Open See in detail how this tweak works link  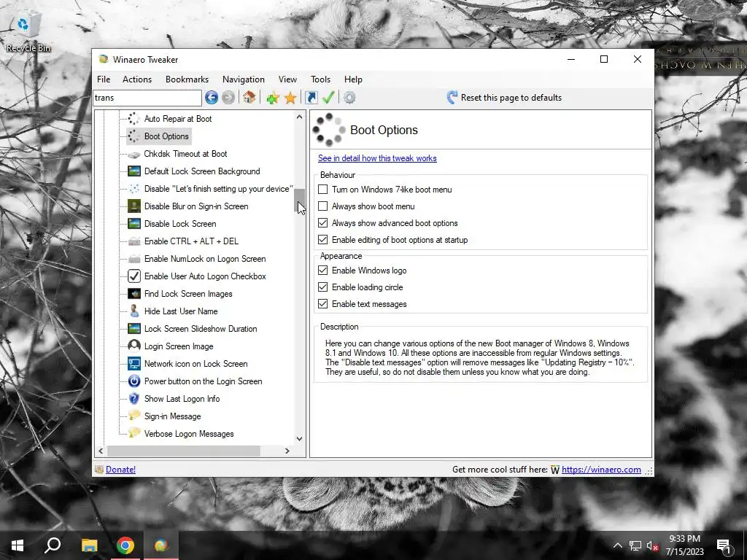point(377,158)
